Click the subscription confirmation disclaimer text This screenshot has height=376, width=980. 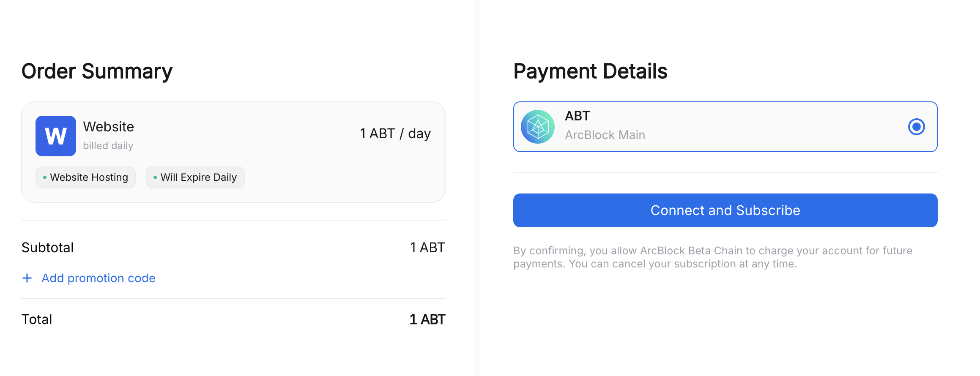pyautogui.click(x=713, y=257)
